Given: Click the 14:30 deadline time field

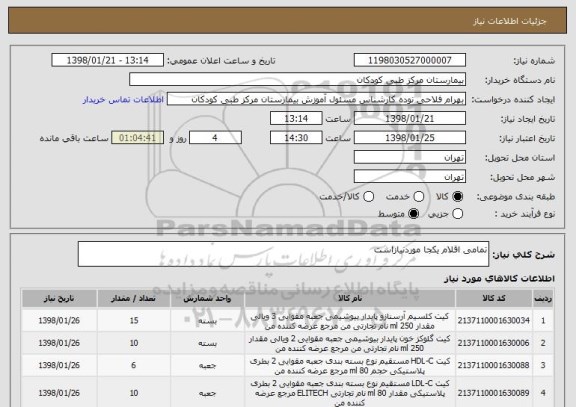Looking at the screenshot, I should 296,138.
